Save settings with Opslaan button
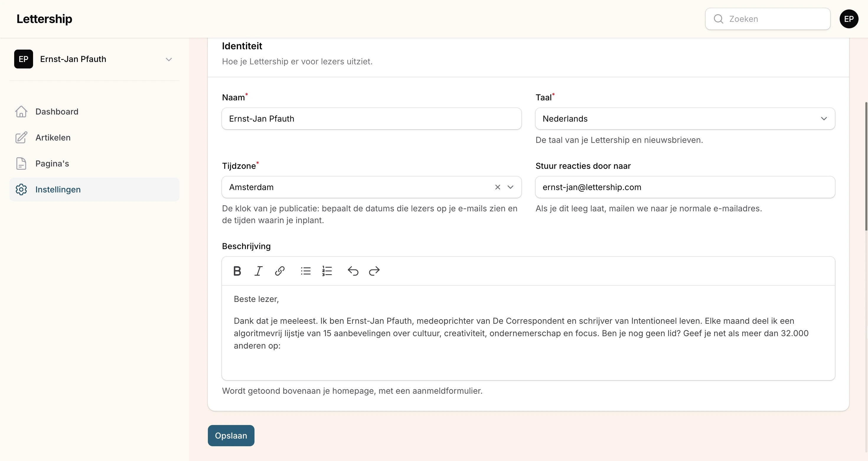Image resolution: width=868 pixels, height=461 pixels. [231, 435]
